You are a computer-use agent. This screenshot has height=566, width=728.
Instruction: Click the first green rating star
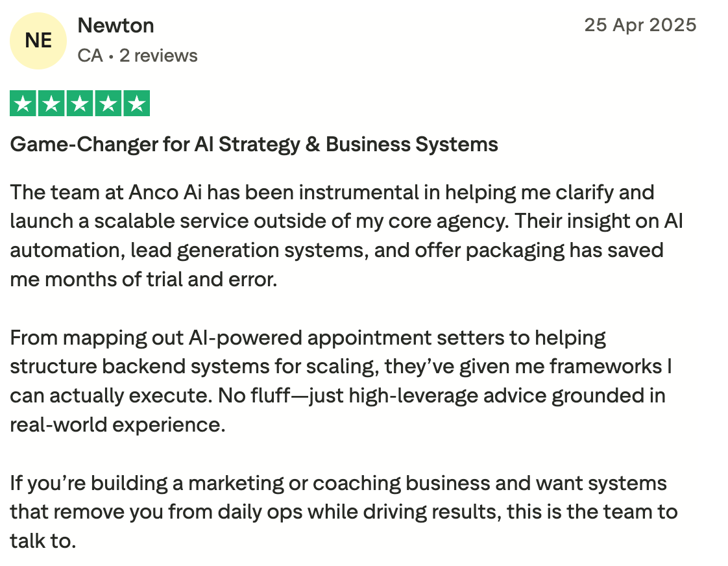pos(23,104)
